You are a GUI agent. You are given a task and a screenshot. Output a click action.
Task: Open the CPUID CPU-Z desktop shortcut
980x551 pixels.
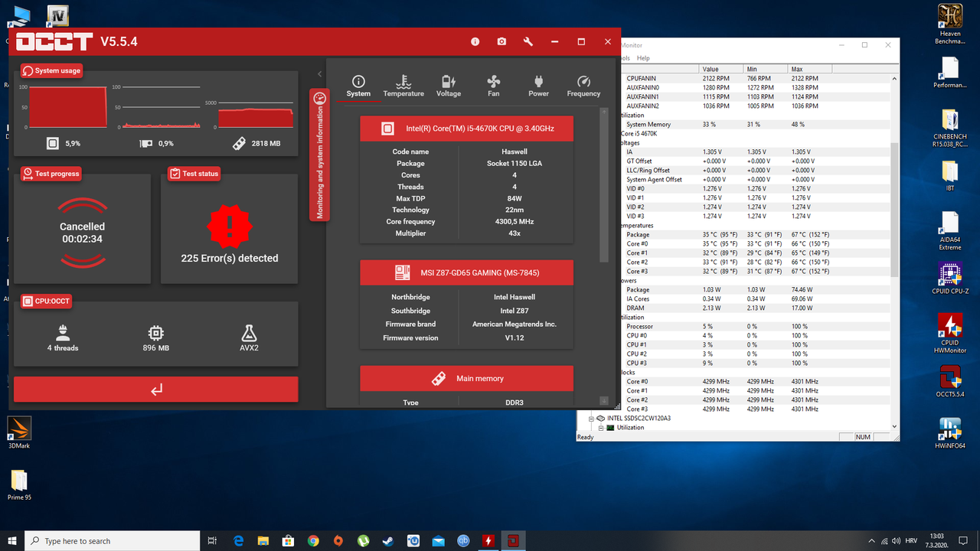(x=949, y=279)
